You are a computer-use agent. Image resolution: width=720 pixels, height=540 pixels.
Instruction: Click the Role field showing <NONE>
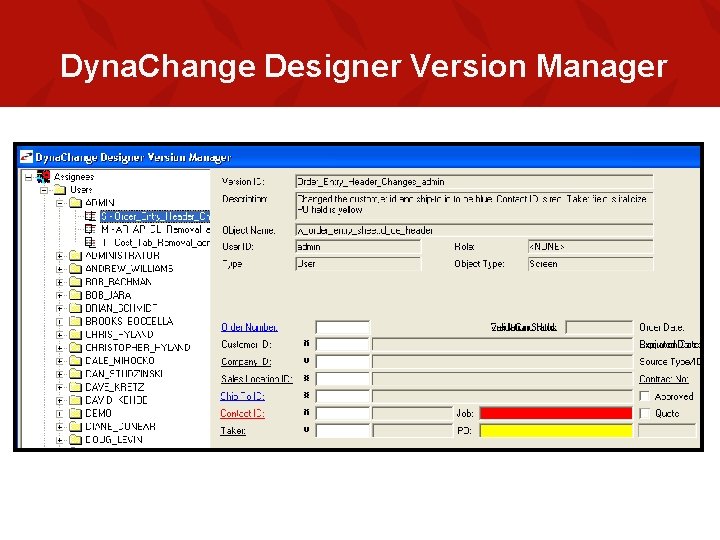click(x=591, y=247)
